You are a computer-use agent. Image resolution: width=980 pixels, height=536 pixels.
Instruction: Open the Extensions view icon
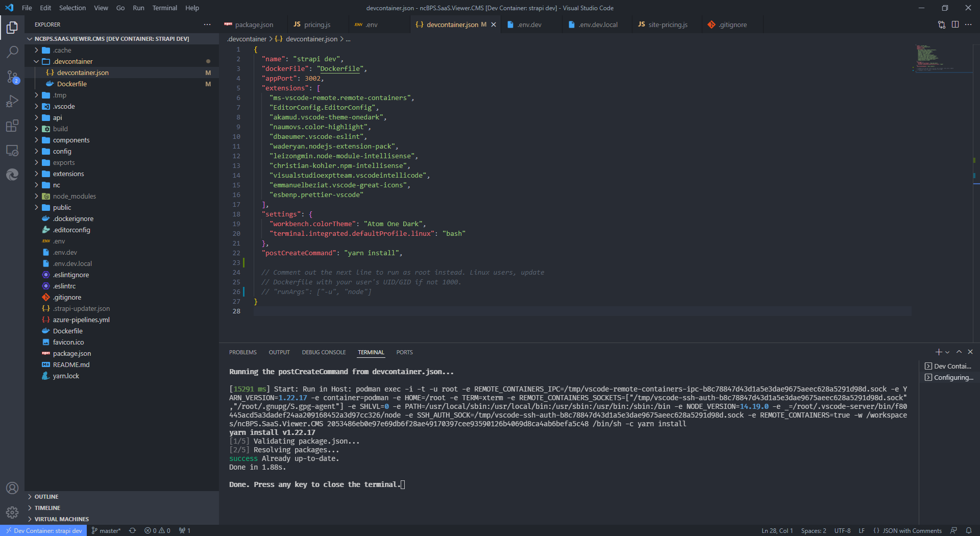tap(12, 126)
